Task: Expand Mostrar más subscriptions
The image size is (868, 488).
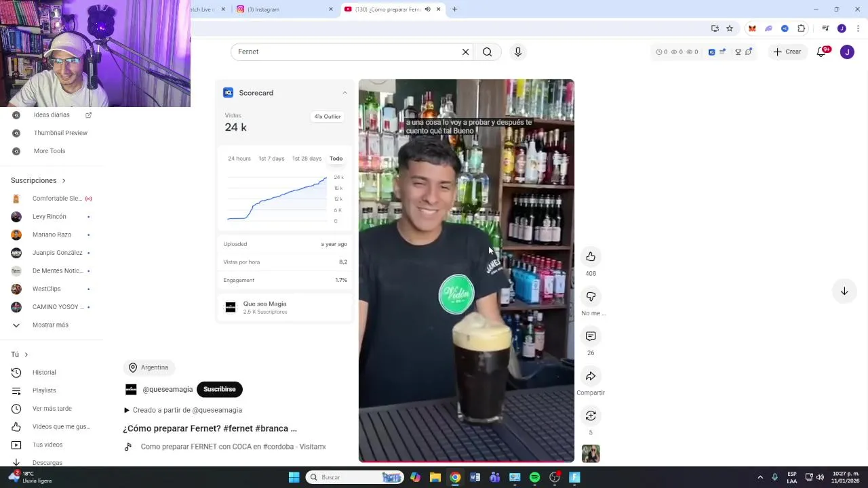Action: pos(51,325)
